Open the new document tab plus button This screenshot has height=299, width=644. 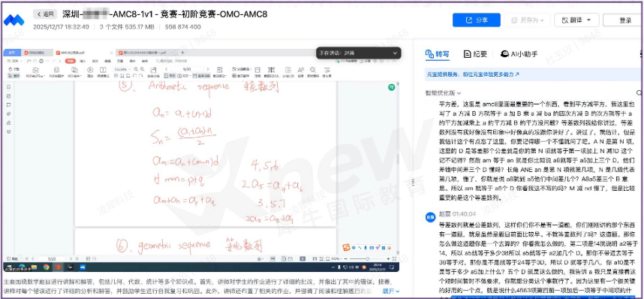[x=183, y=53]
